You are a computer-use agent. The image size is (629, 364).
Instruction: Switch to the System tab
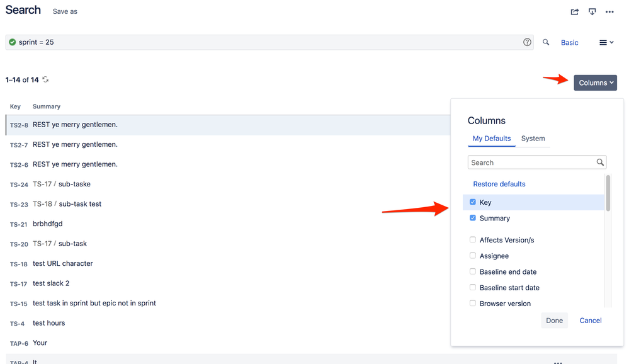pos(533,139)
